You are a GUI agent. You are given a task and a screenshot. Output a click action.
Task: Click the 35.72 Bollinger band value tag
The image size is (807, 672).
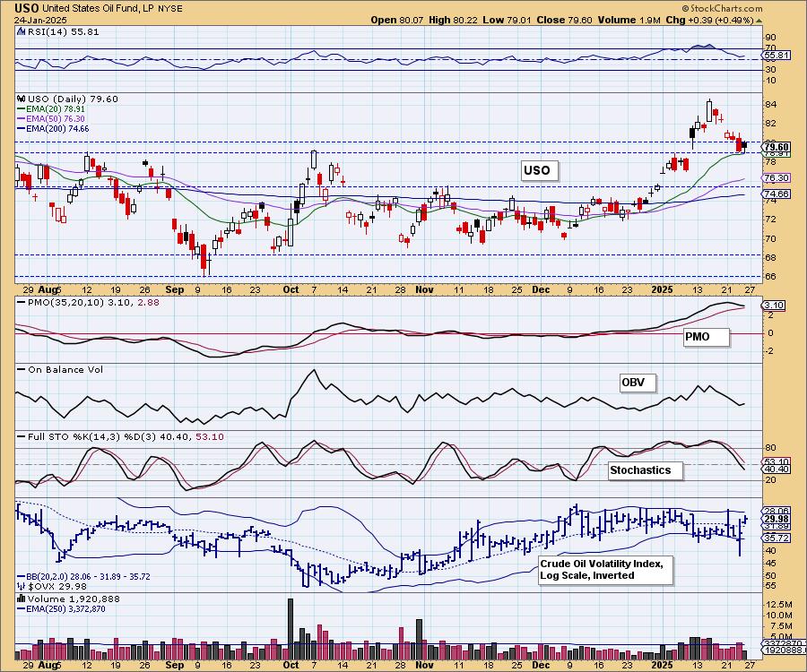(x=777, y=538)
